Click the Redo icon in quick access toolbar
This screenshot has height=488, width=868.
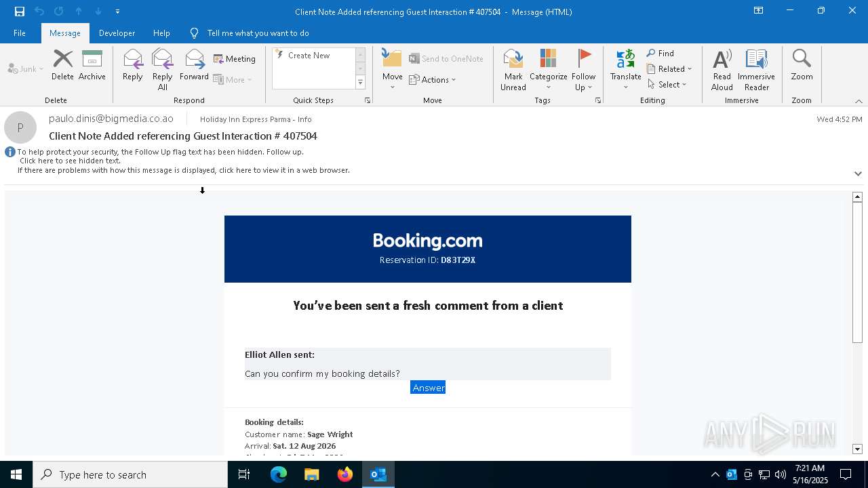(59, 12)
